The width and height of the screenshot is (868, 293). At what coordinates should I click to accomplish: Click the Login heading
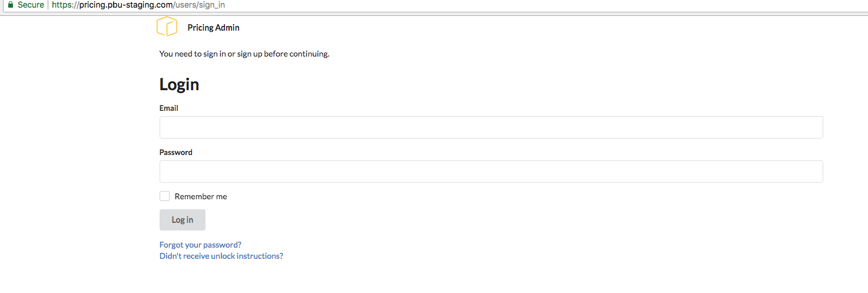click(179, 84)
